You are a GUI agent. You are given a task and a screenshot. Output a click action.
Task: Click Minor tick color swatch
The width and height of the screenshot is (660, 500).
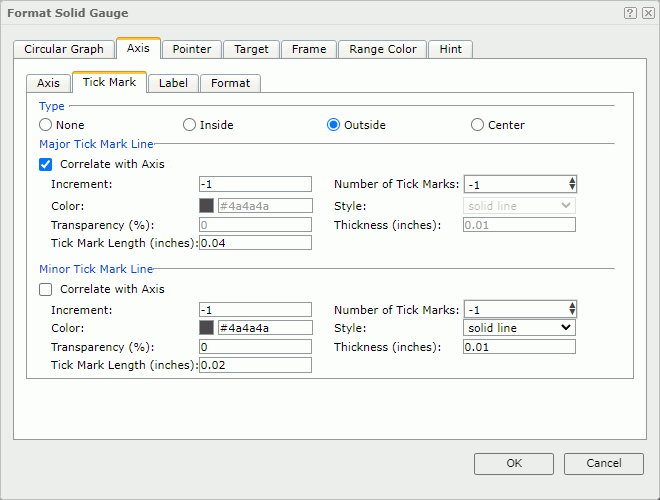click(206, 328)
